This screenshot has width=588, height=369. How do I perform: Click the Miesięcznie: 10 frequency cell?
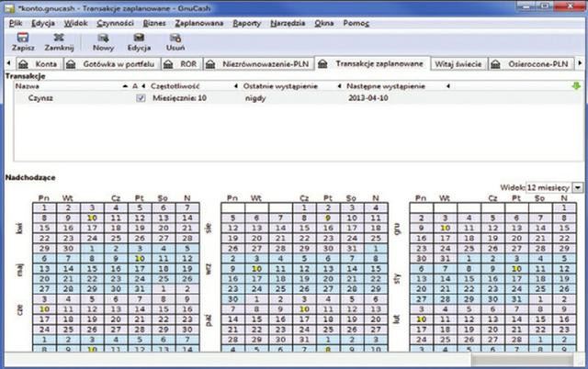click(x=179, y=98)
